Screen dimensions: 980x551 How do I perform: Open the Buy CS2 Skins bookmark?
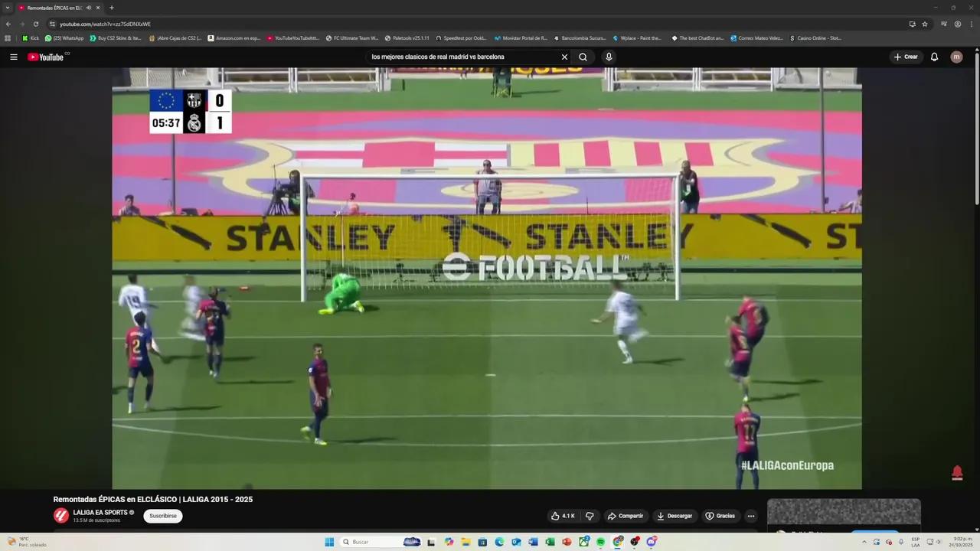[x=116, y=37]
